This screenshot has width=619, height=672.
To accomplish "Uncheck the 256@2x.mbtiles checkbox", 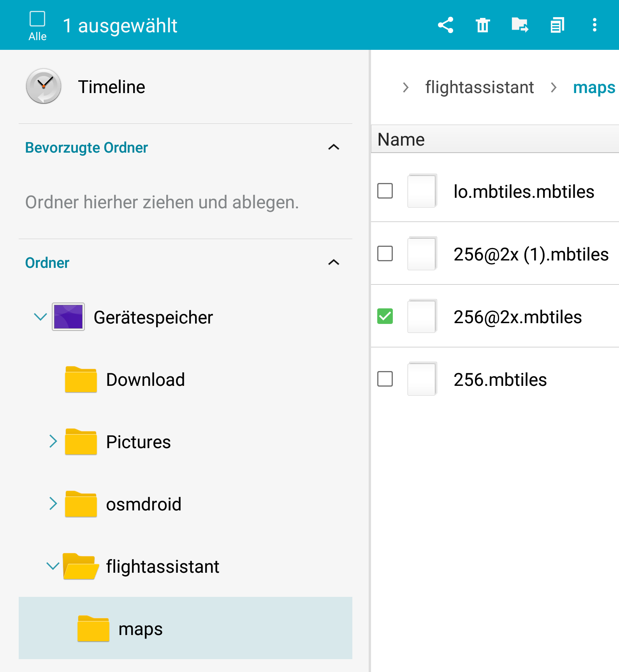I will pos(385,316).
